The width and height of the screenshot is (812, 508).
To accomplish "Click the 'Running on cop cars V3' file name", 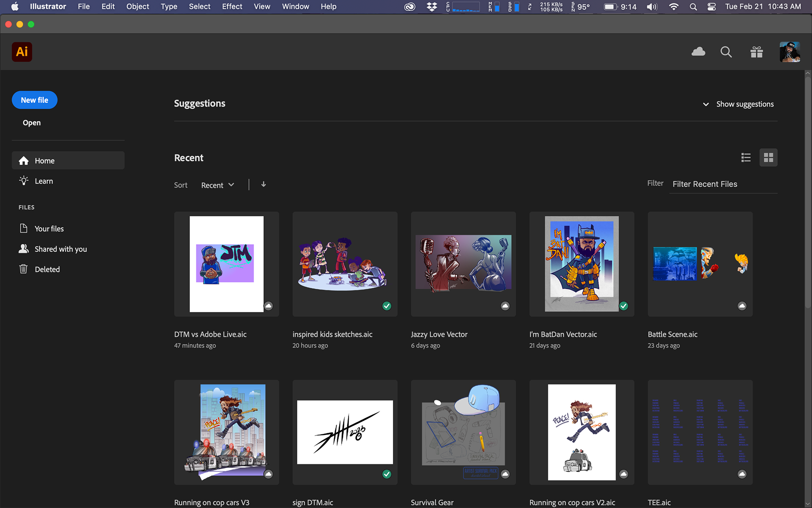I will click(x=212, y=502).
